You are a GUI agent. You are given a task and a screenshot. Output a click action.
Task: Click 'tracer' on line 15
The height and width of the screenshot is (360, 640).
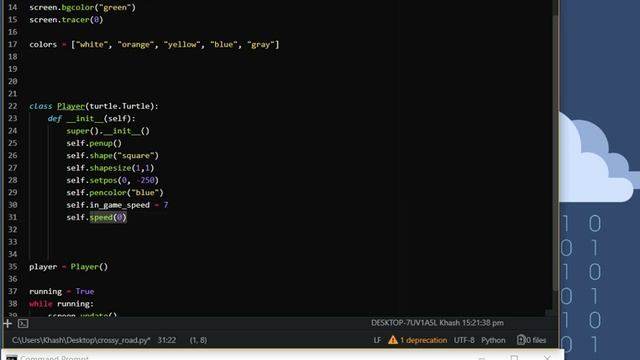pyautogui.click(x=76, y=20)
